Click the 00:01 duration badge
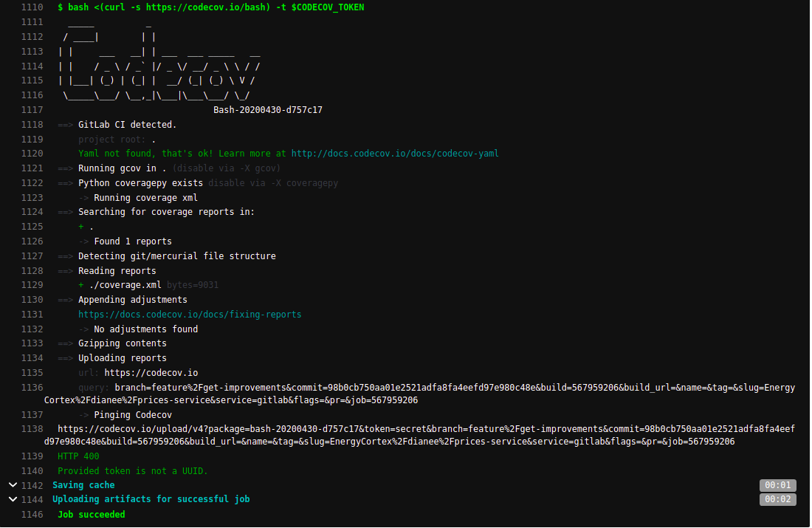The width and height of the screenshot is (812, 528). pos(777,485)
